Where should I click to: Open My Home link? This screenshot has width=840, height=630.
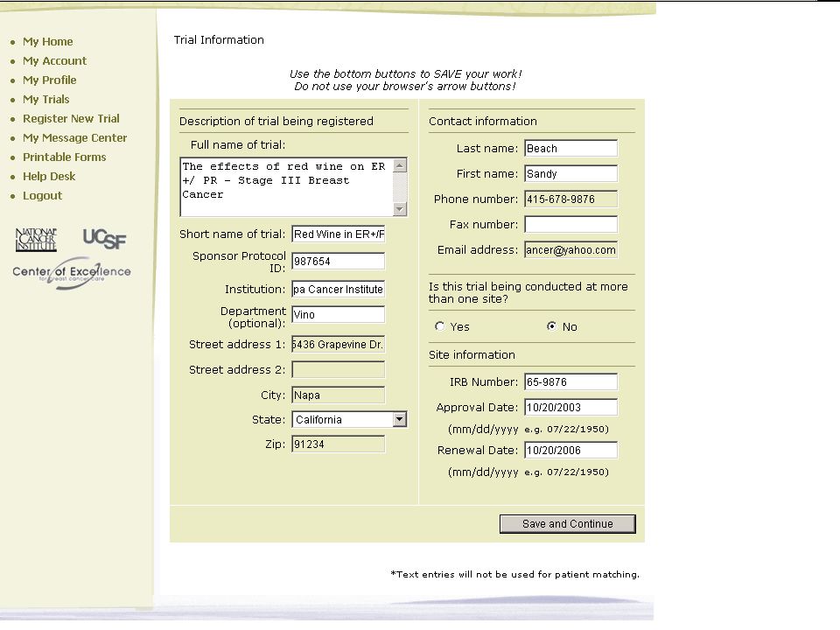click(x=47, y=42)
